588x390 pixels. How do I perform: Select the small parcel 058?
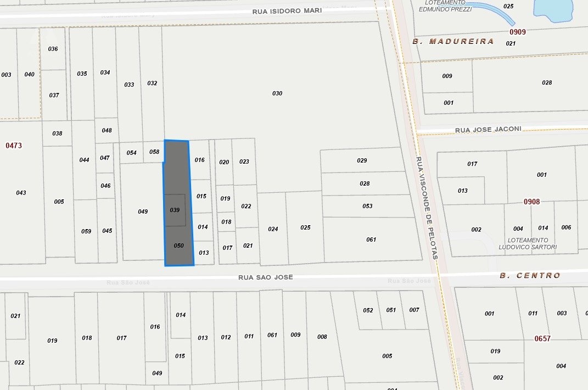pos(154,152)
